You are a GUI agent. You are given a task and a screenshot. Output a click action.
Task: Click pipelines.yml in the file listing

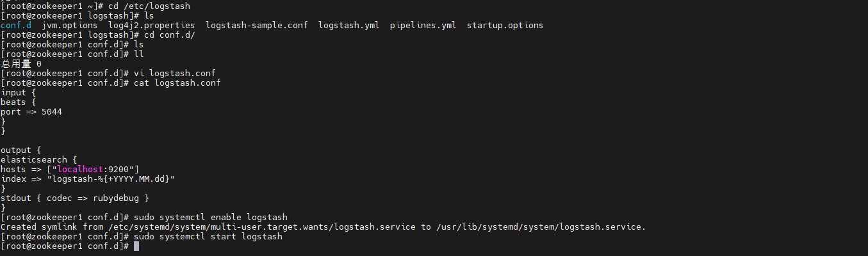point(423,26)
